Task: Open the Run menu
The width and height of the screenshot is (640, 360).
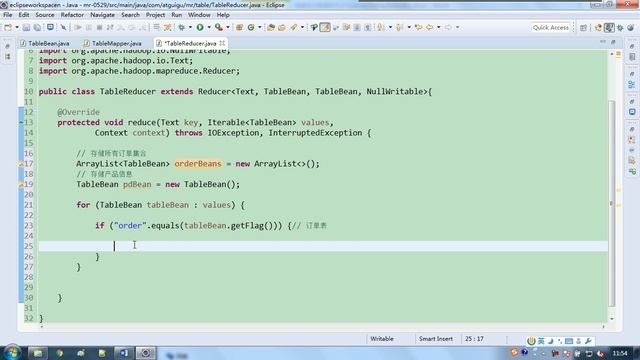Action: point(176,15)
